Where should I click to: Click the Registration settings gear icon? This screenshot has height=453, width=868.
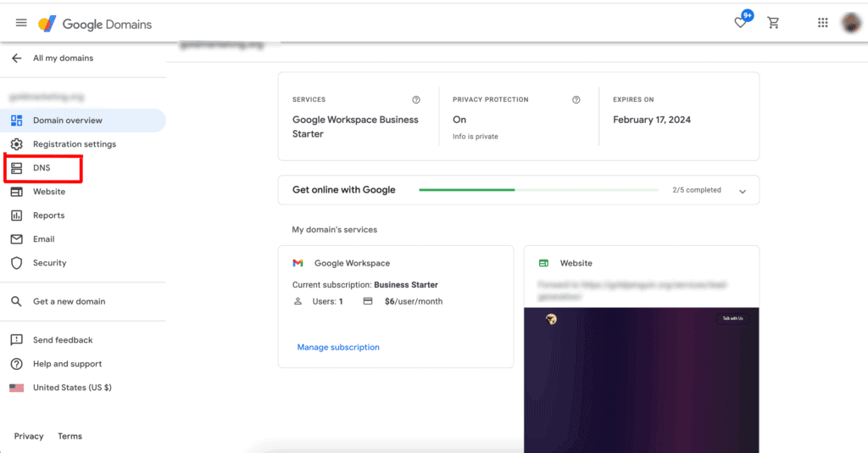click(x=17, y=144)
